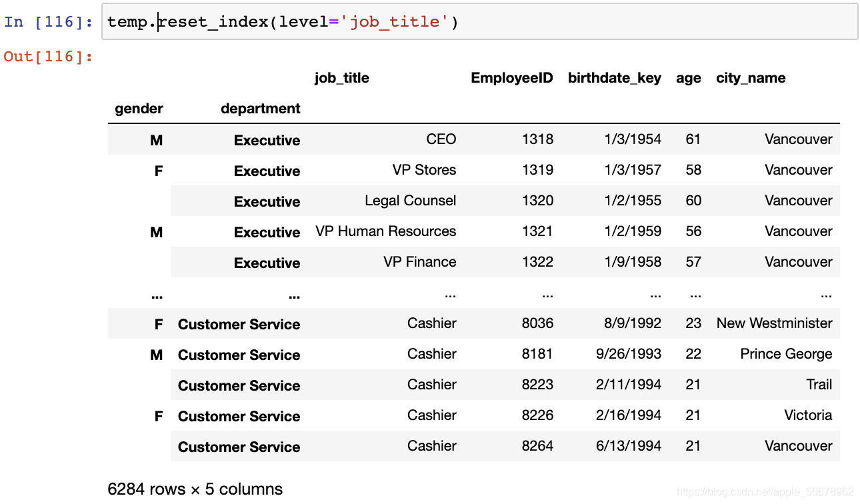
Task: Click age value 23
Action: 693,323
